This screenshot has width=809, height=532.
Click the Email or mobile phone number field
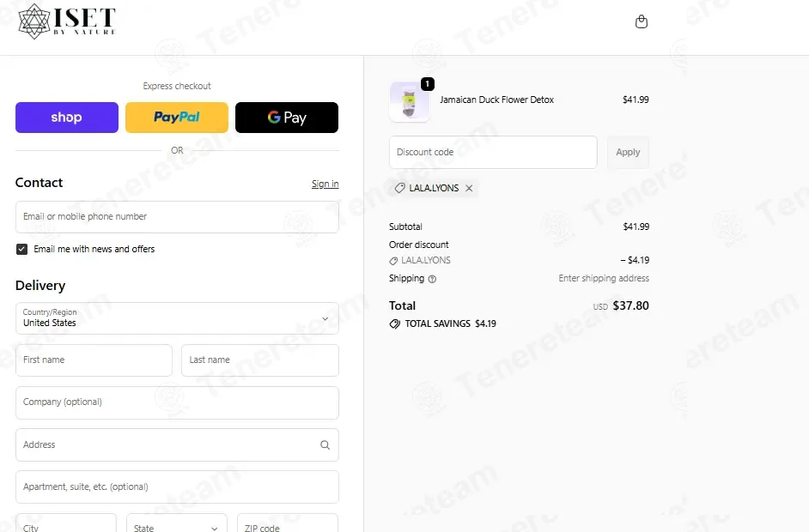click(x=177, y=217)
